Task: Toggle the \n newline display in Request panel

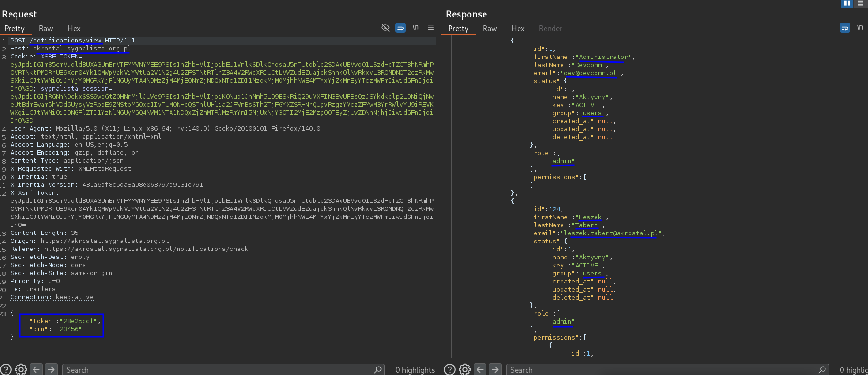Action: (416, 27)
